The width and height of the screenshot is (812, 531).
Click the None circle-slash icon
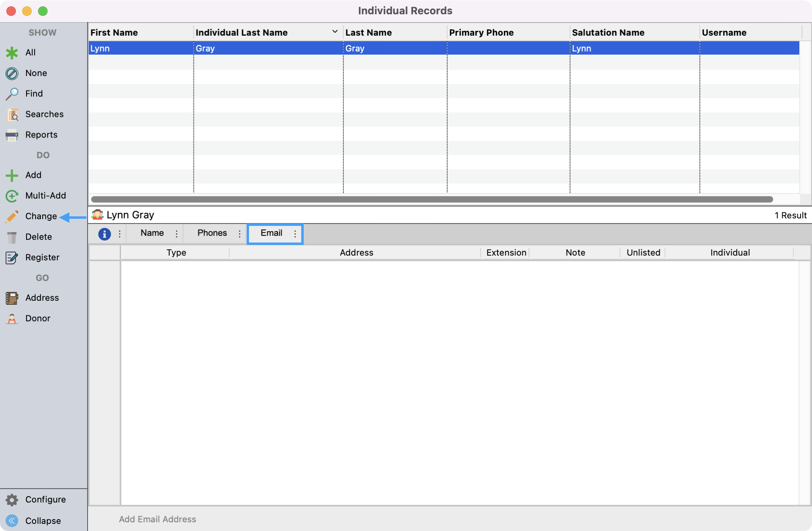click(12, 73)
